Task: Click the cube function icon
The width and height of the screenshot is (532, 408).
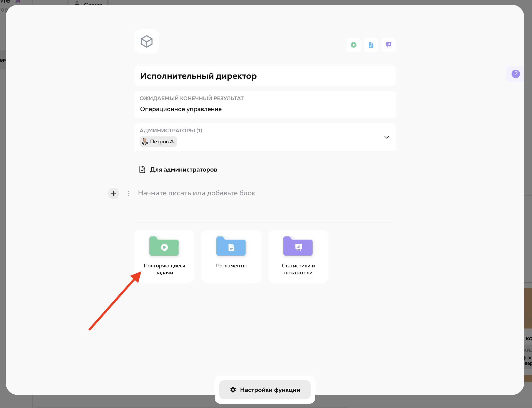Action: point(147,41)
